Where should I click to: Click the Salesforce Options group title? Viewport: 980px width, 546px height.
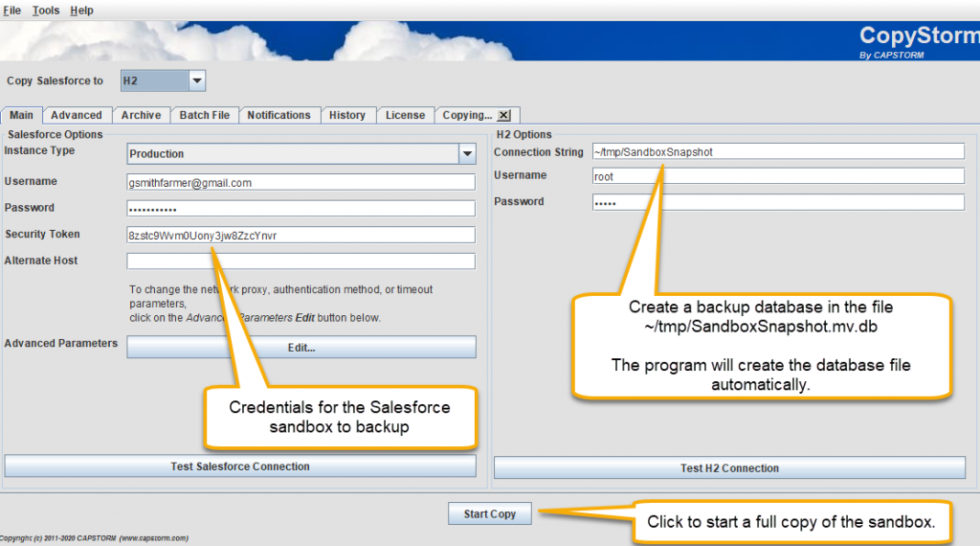(x=55, y=134)
